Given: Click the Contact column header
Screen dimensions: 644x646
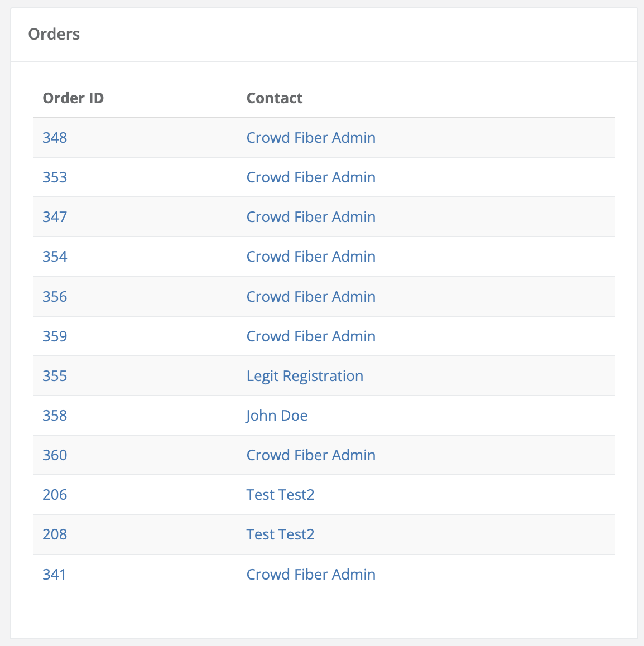Looking at the screenshot, I should click(275, 98).
